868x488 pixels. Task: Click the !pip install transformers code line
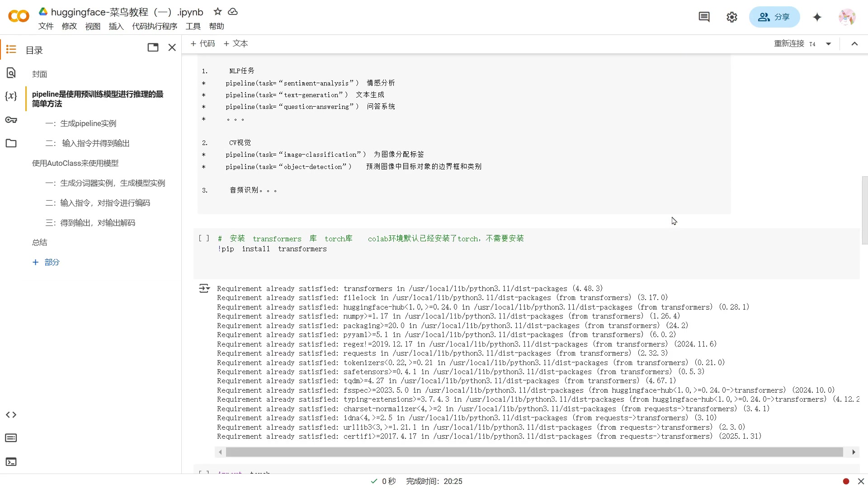272,249
